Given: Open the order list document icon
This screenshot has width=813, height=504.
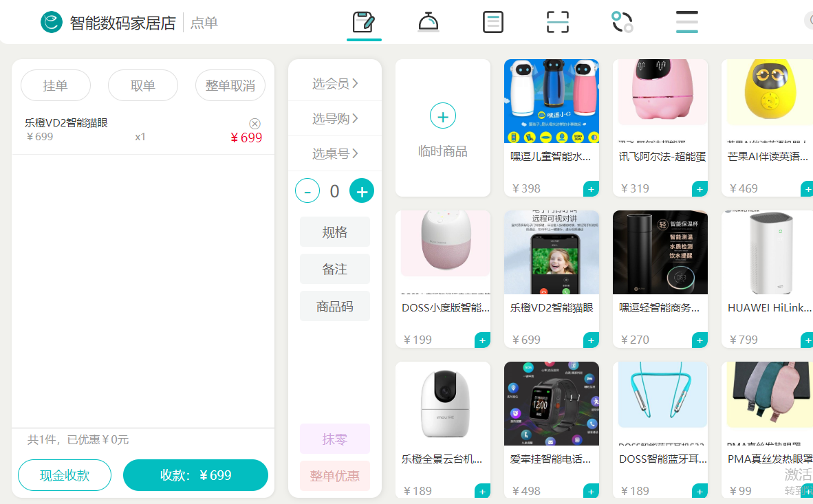Looking at the screenshot, I should tap(492, 22).
